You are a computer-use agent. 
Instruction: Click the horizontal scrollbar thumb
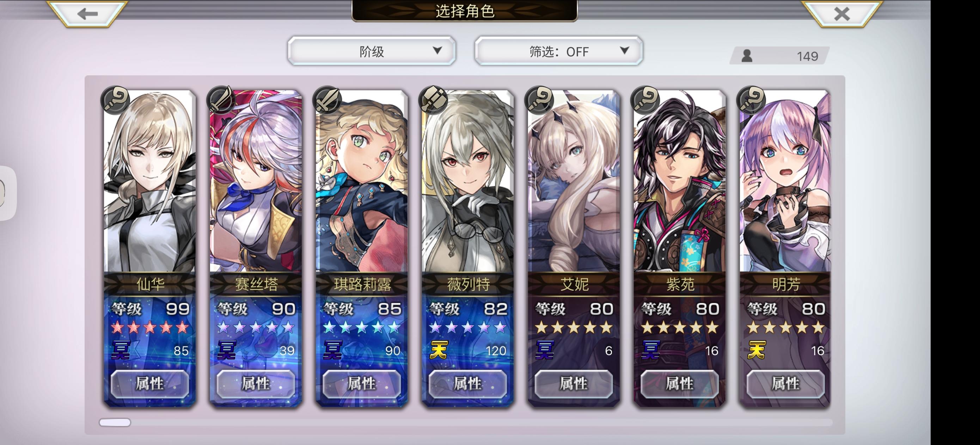[x=115, y=422]
